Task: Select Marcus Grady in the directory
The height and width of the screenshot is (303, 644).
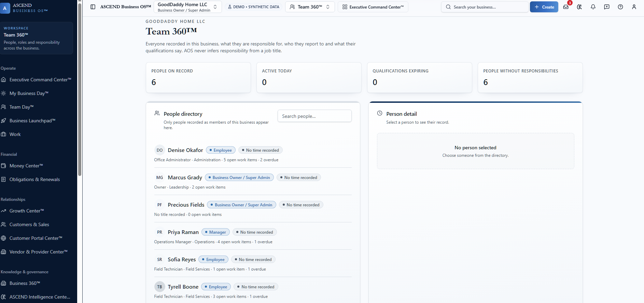Action: 253,182
